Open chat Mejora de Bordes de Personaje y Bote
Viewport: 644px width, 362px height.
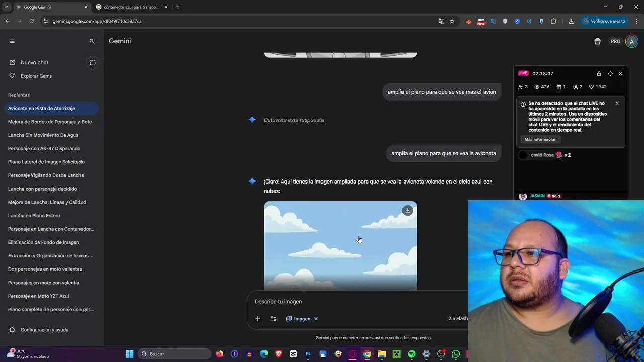(x=50, y=122)
